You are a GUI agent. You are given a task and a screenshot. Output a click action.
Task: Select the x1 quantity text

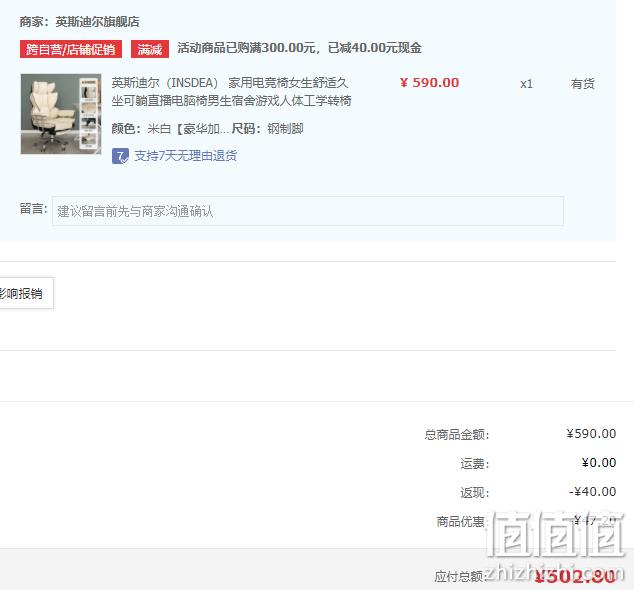pos(526,84)
